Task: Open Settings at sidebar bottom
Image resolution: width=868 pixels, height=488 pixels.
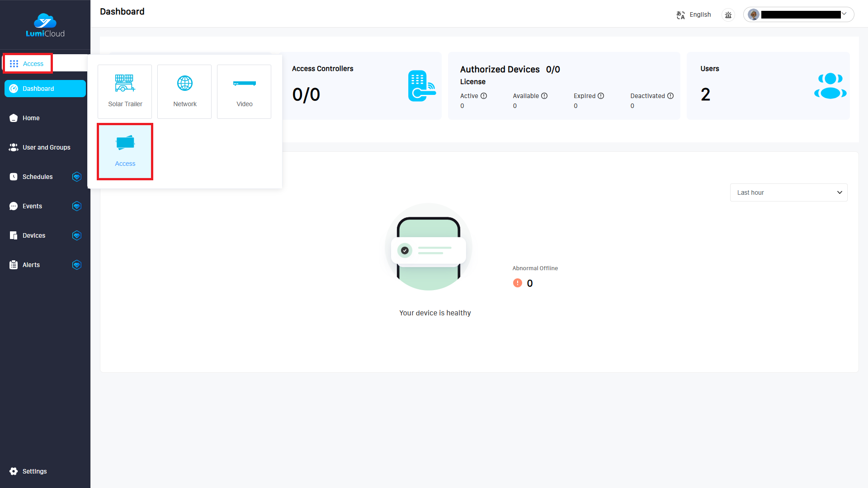Action: point(34,471)
